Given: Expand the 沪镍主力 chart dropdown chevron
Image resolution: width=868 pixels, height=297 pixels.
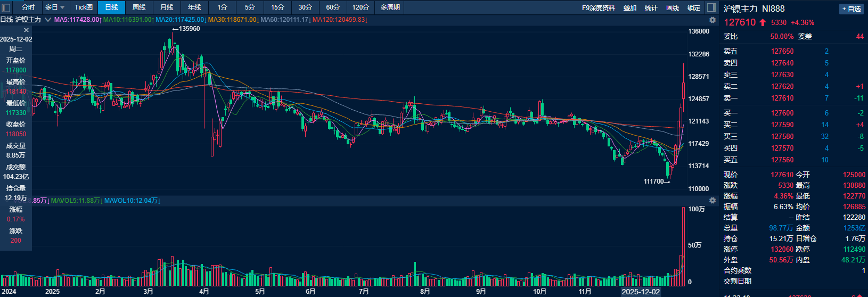Looking at the screenshot, I should 48,20.
